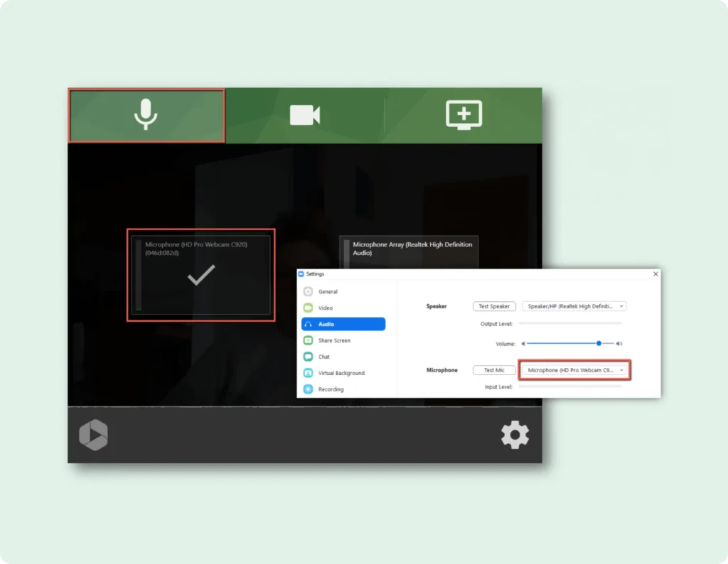Viewport: 728px width, 564px height.
Task: Open settings via the gear icon
Action: (515, 435)
